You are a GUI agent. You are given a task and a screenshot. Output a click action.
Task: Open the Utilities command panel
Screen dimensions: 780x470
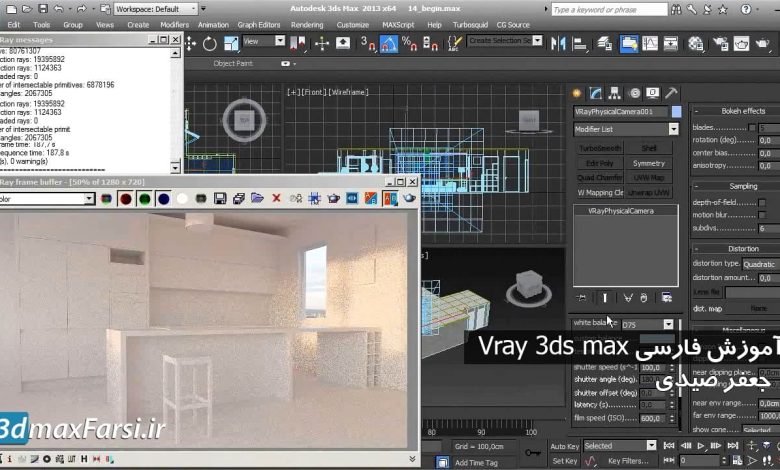point(671,93)
